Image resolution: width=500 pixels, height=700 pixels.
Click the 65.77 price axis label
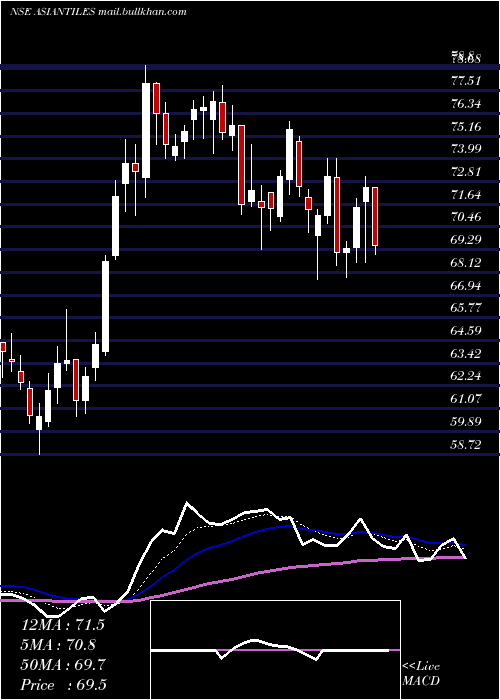click(x=466, y=308)
